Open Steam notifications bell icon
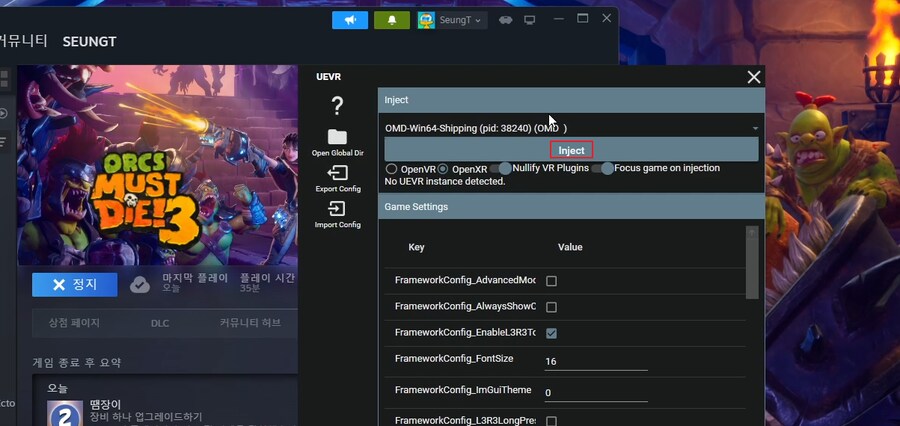This screenshot has width=900, height=426. pos(392,20)
